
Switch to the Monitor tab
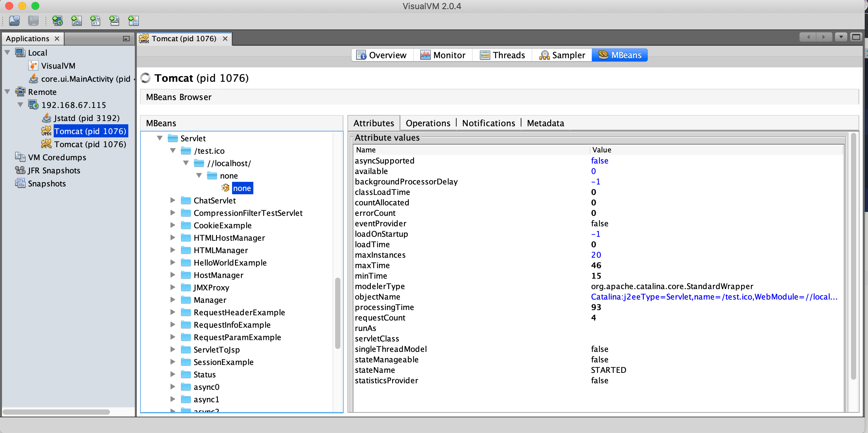(x=443, y=55)
